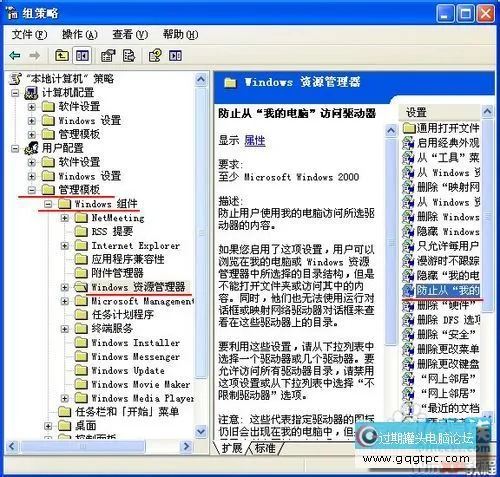This screenshot has height=477, width=500.
Task: Click the folder icon for 通用打开文件
Action: 409,128
